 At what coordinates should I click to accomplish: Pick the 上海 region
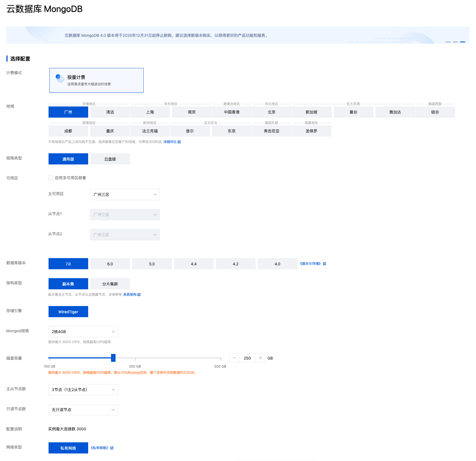pos(150,112)
